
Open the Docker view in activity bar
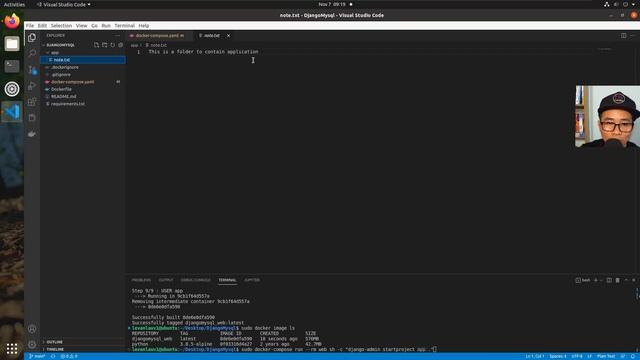tap(32, 134)
